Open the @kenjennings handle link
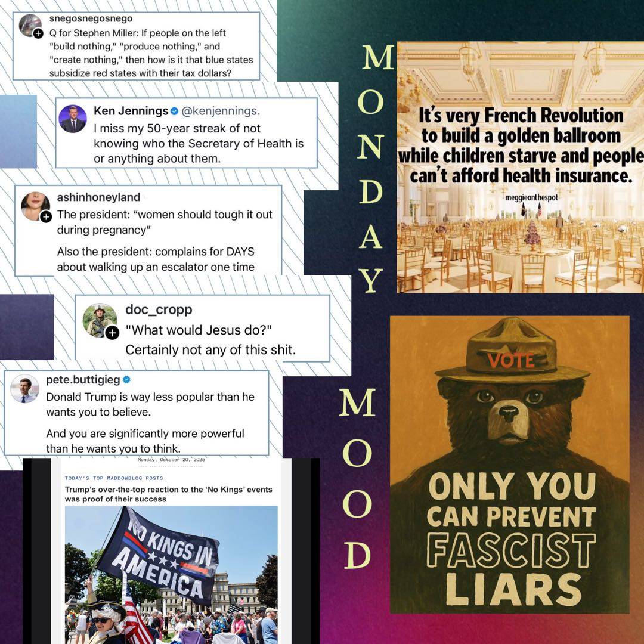Screen dimensions: 644x644 pyautogui.click(x=221, y=111)
